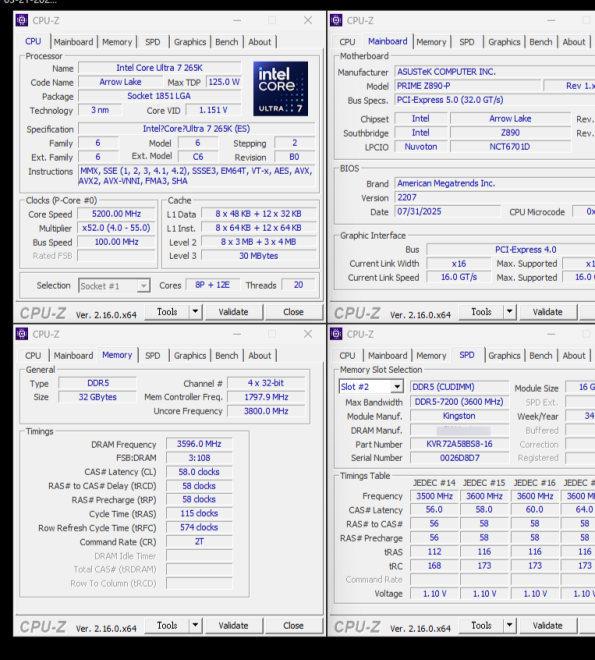Viewport: 595px width, 660px height.
Task: Select the SPD tab in the CPU window
Action: 153,42
